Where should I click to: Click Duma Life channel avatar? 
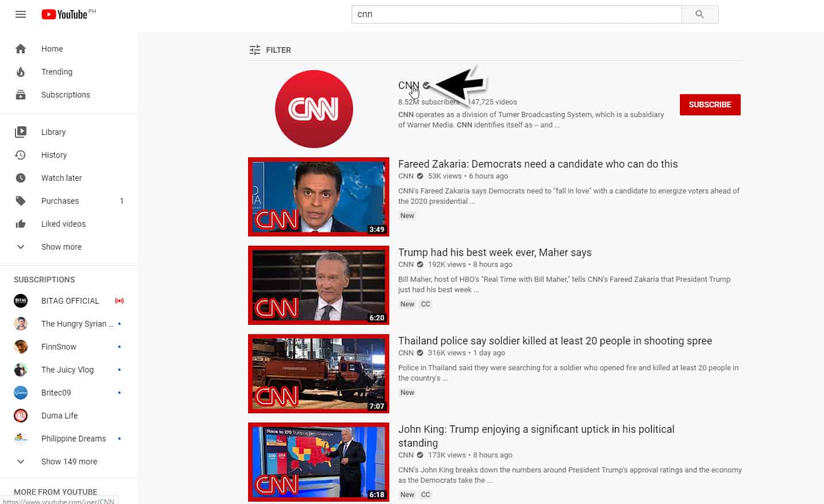tap(21, 416)
